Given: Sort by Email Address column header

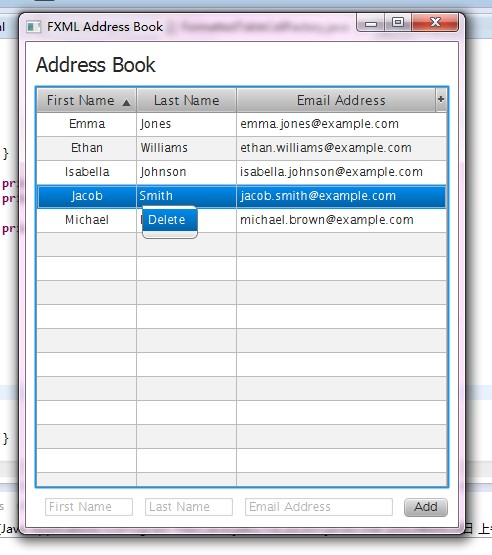Looking at the screenshot, I should pos(336,101).
